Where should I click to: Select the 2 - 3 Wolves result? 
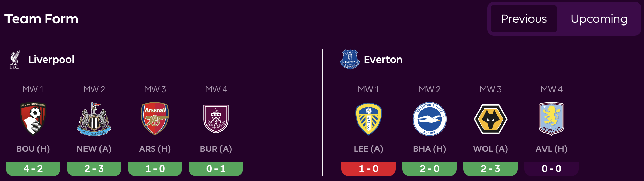[x=490, y=169]
